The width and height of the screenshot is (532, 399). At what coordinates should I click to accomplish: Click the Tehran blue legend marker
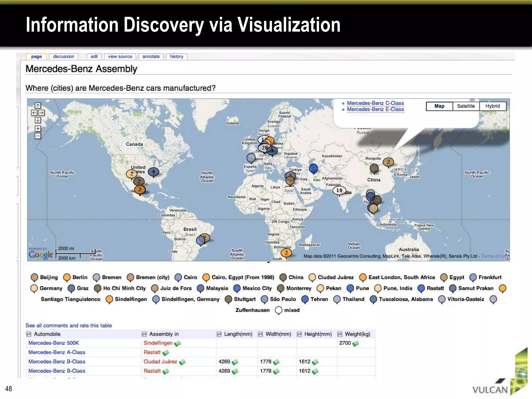305,299
